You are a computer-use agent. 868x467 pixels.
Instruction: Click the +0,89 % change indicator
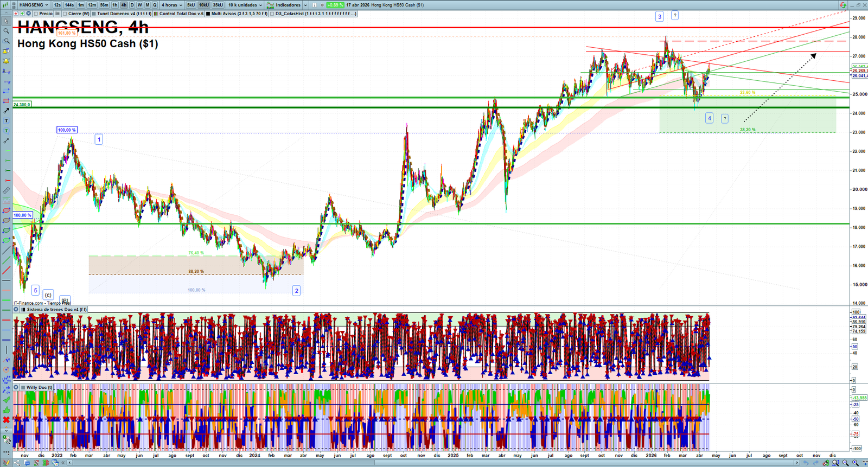[x=335, y=5]
